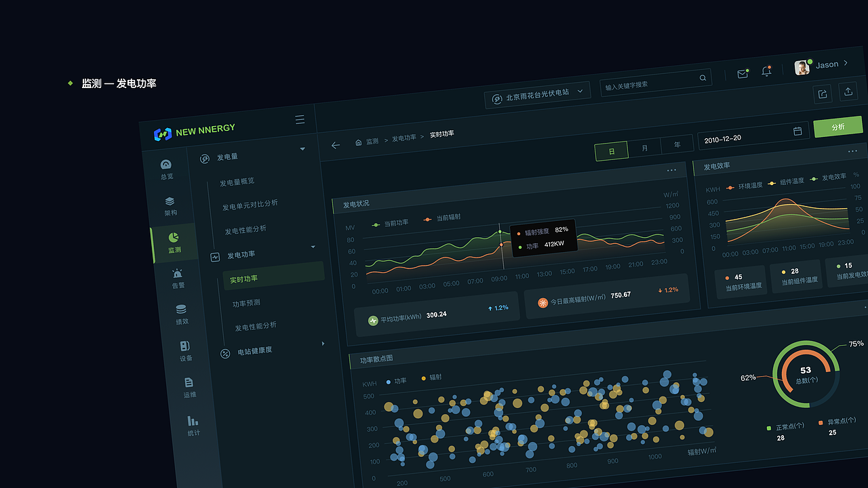Open the calendar icon in date field
This screenshot has width=868, height=488.
(797, 131)
